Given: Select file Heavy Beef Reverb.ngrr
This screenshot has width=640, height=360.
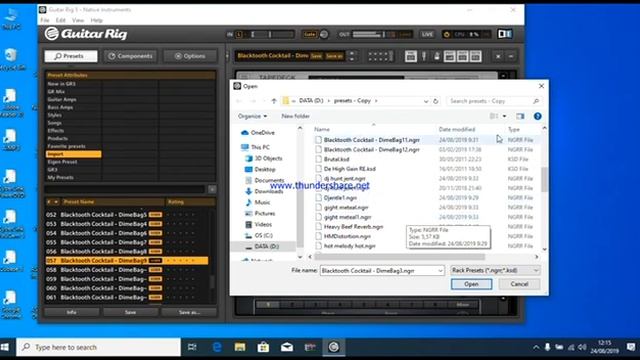Looking at the screenshot, I should [353, 227].
